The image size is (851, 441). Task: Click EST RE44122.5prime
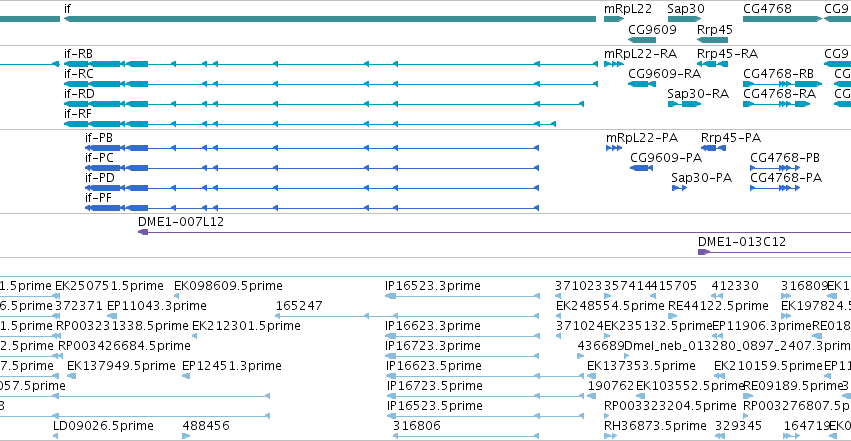718,306
